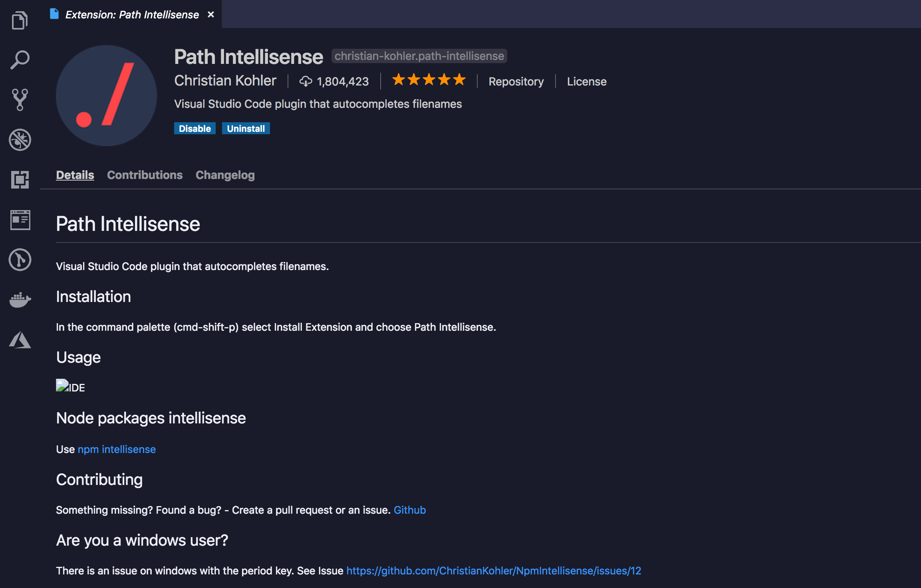The height and width of the screenshot is (588, 921).
Task: Switch to the Contributions tab
Action: [145, 175]
